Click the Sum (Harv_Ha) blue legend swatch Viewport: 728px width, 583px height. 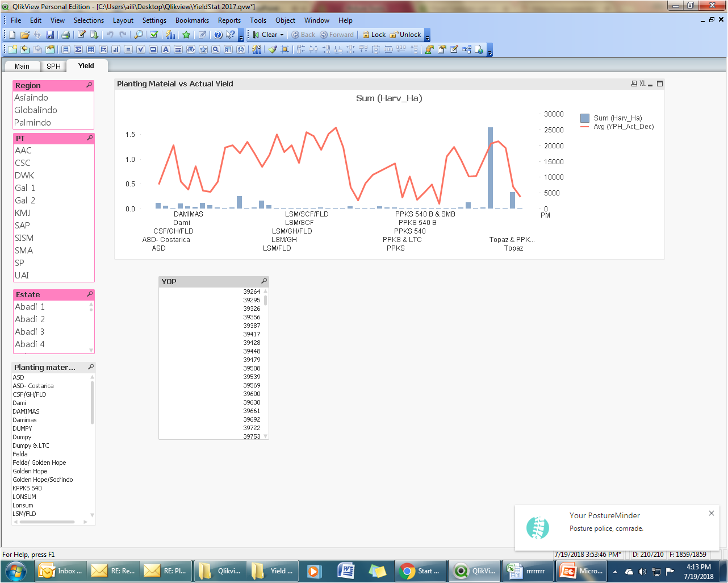coord(585,118)
